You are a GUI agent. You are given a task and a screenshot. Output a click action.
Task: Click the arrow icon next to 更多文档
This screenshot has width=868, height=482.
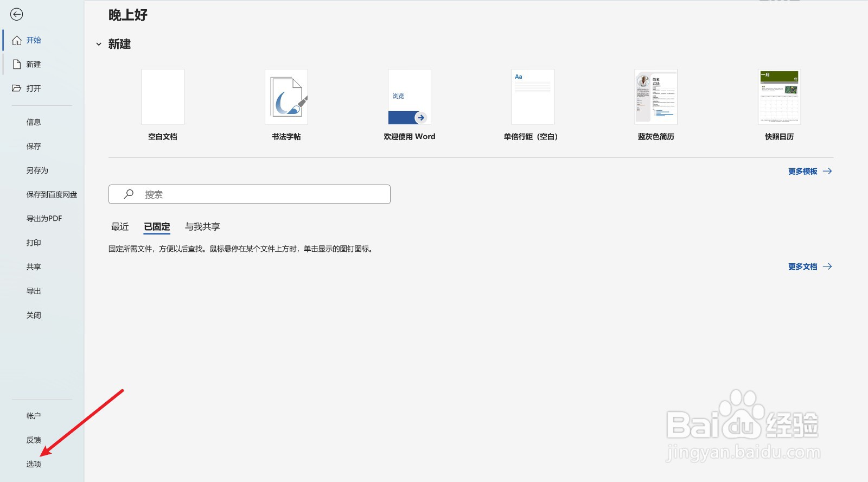click(827, 267)
